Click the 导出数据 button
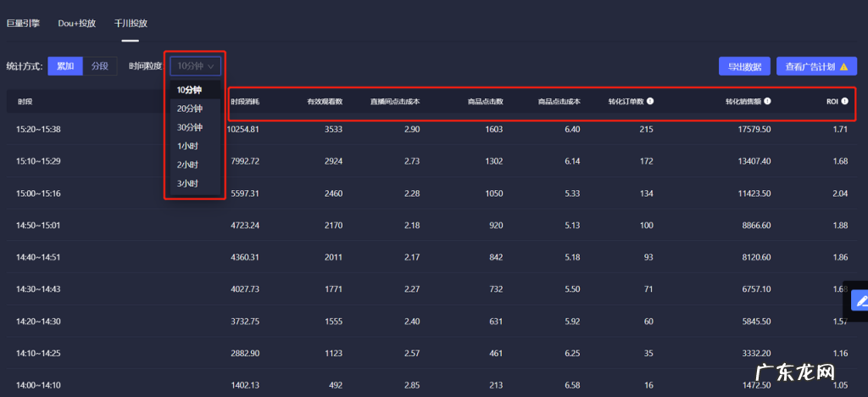 [x=744, y=66]
